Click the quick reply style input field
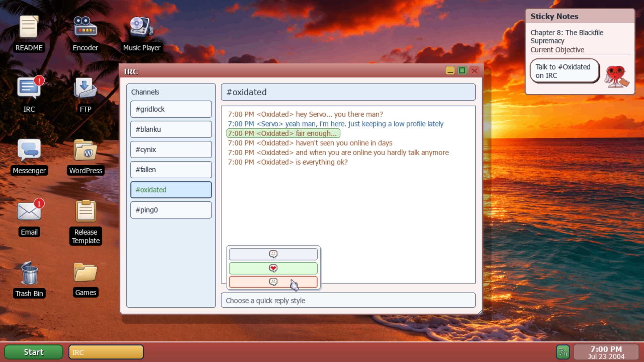The width and height of the screenshot is (644, 362). pyautogui.click(x=348, y=300)
